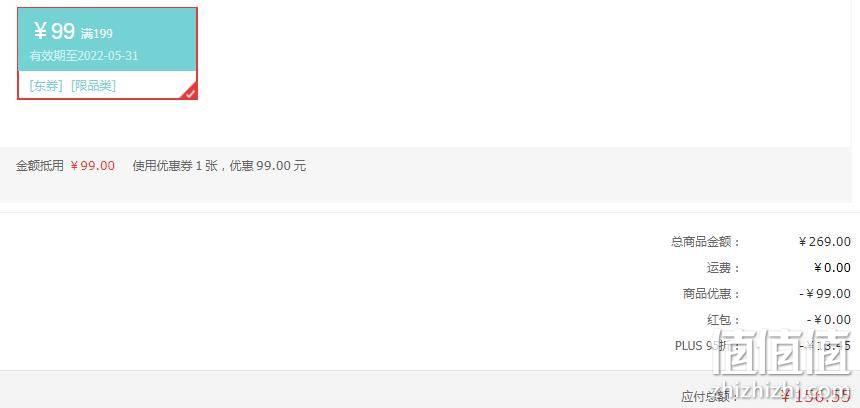Click the [限品类] tag on the coupon
Viewport: 860px width, 408px height.
click(x=94, y=86)
